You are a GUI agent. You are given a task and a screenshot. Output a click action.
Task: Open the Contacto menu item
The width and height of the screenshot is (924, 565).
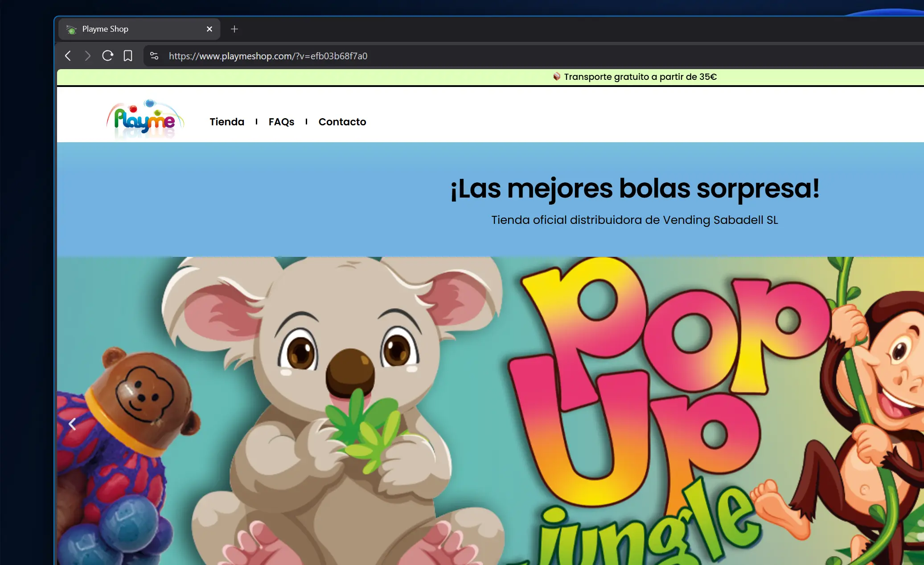click(342, 122)
